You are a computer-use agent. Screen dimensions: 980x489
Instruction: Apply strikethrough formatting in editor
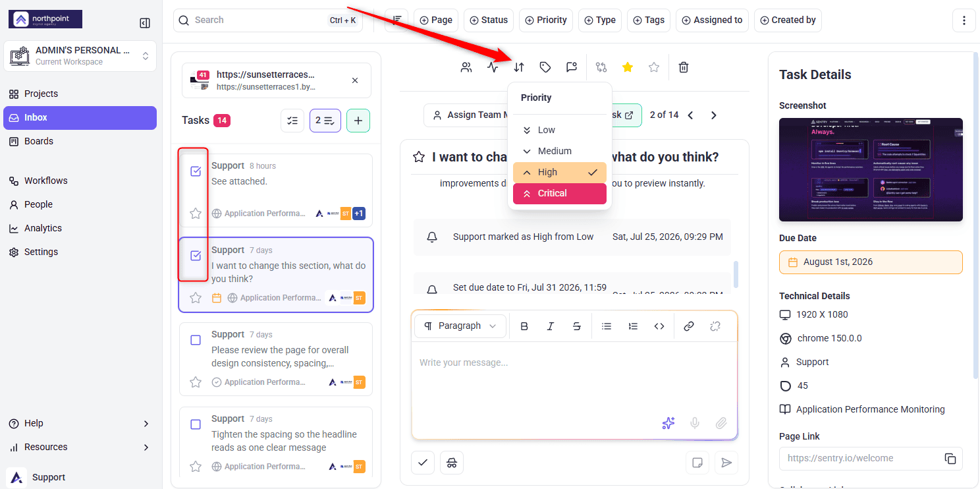coord(577,326)
